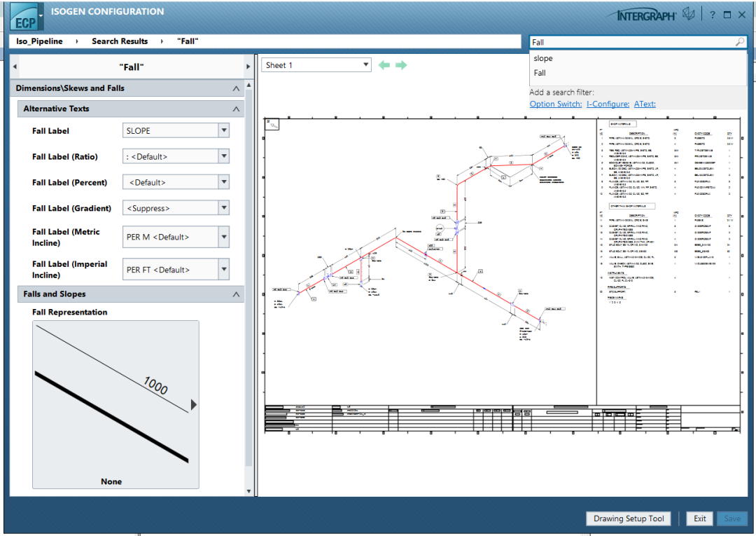Viewport: 756px width, 536px height.
Task: Click the search magnifier icon
Action: (x=739, y=42)
